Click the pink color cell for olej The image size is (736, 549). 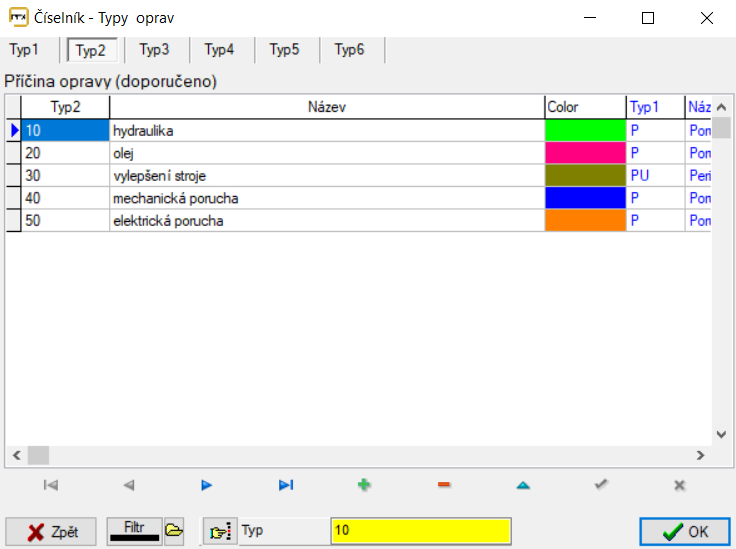click(585, 153)
